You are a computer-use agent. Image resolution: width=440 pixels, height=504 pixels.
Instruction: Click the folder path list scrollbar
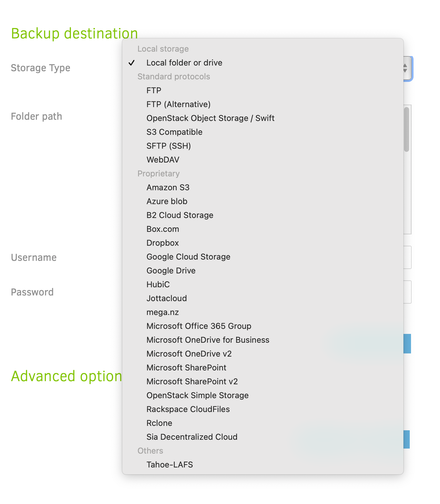point(407,129)
